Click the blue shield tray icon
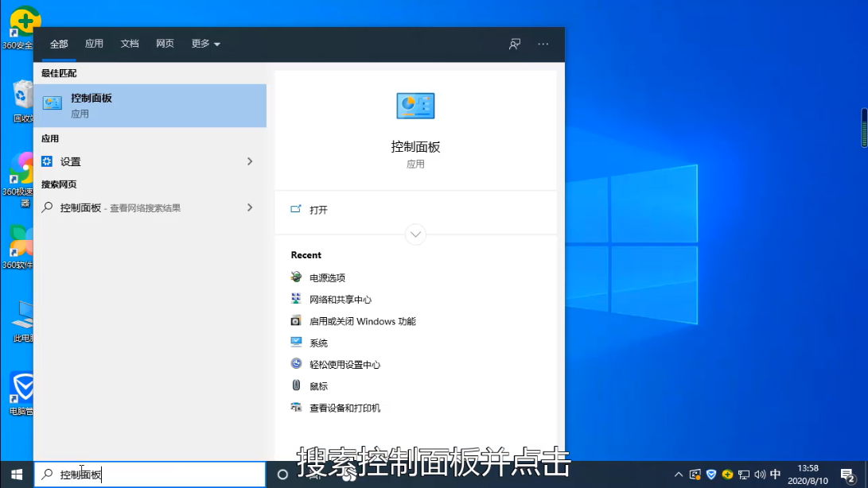 (x=711, y=474)
